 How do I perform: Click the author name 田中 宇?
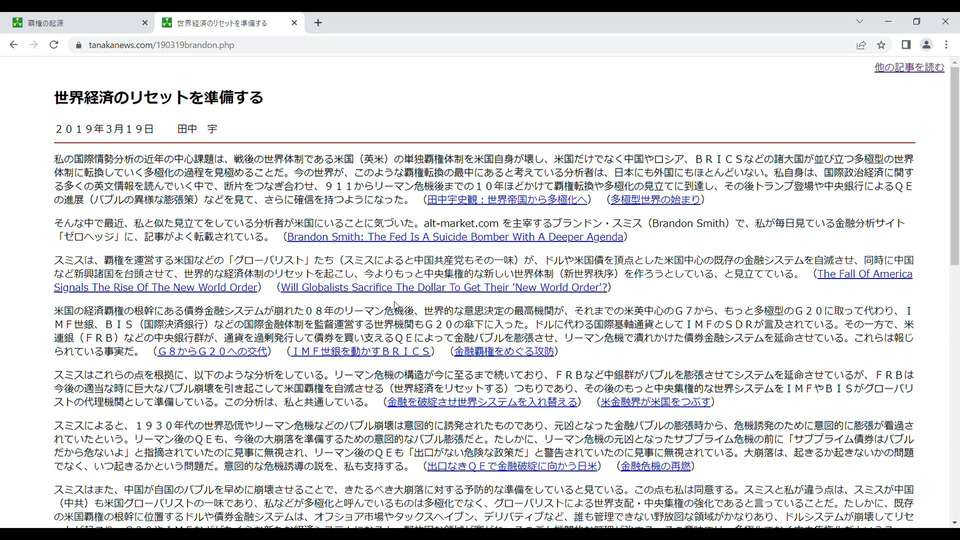[197, 129]
